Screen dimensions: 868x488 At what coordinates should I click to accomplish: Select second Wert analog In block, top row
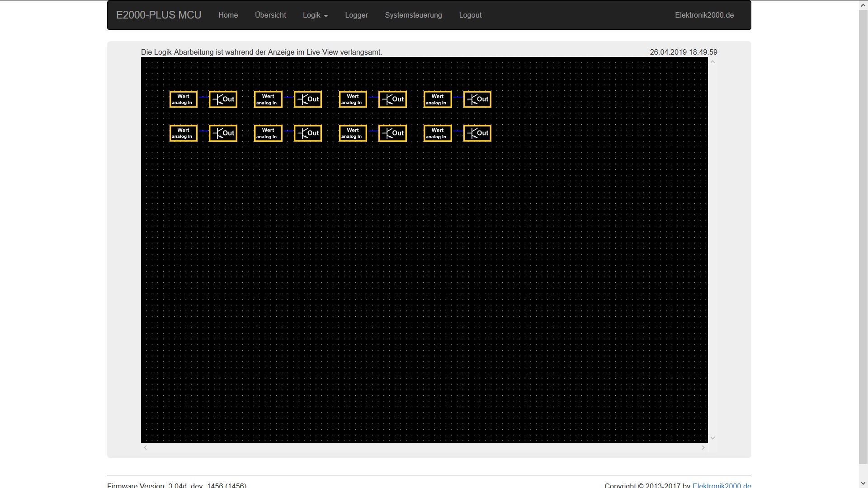[268, 99]
